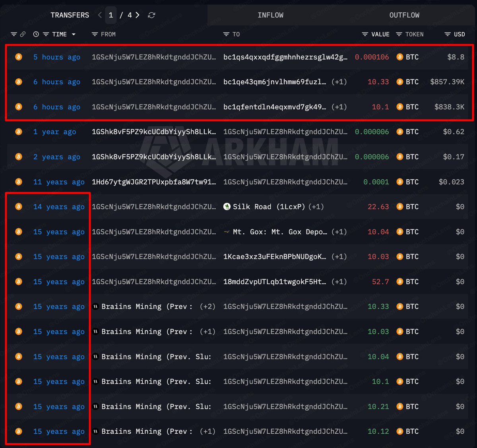Image resolution: width=477 pixels, height=448 pixels.
Task: Click the clock icon in TIME header
Action: (x=36, y=34)
